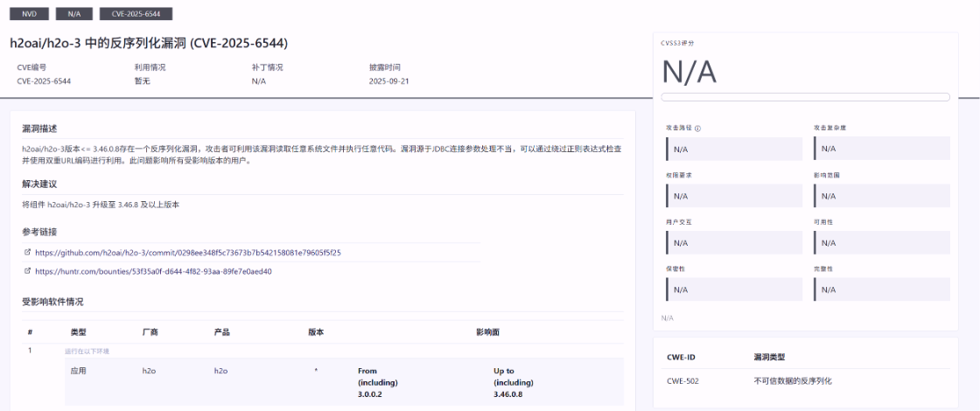Image resolution: width=980 pixels, height=411 pixels.
Task: Select the 影响范围 N/A field
Action: pos(881,196)
